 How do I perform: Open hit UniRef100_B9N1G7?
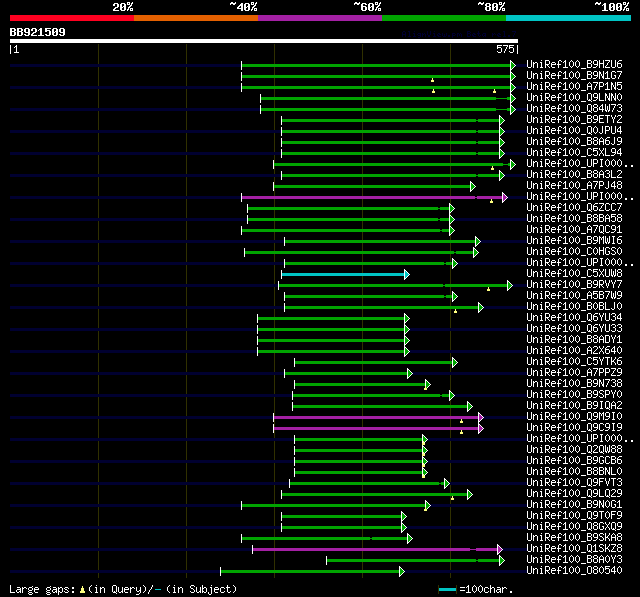[x=574, y=75]
